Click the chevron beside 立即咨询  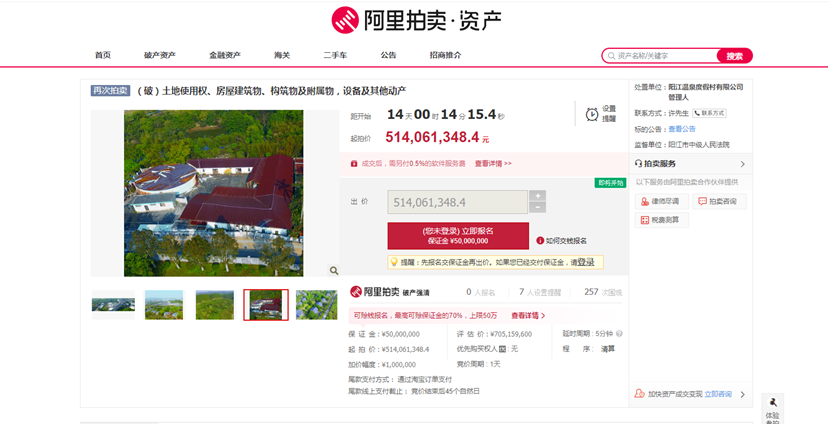coord(742,394)
